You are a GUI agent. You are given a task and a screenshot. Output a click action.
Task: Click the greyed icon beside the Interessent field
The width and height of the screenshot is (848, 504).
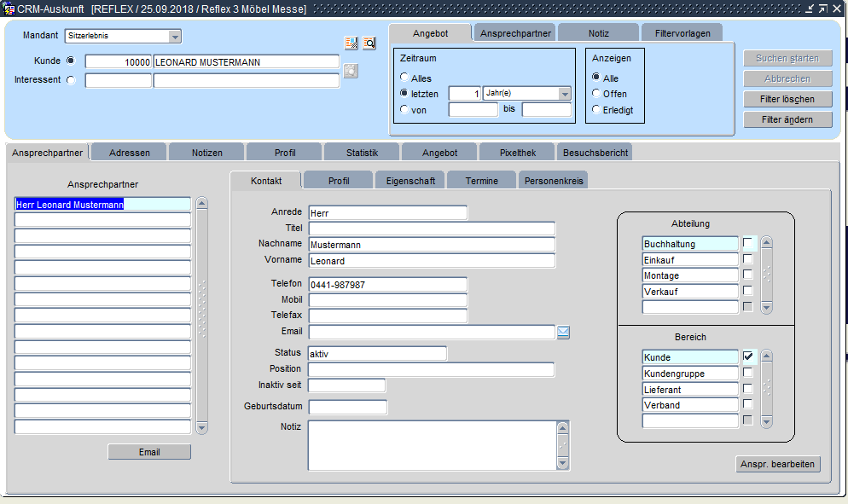click(351, 71)
